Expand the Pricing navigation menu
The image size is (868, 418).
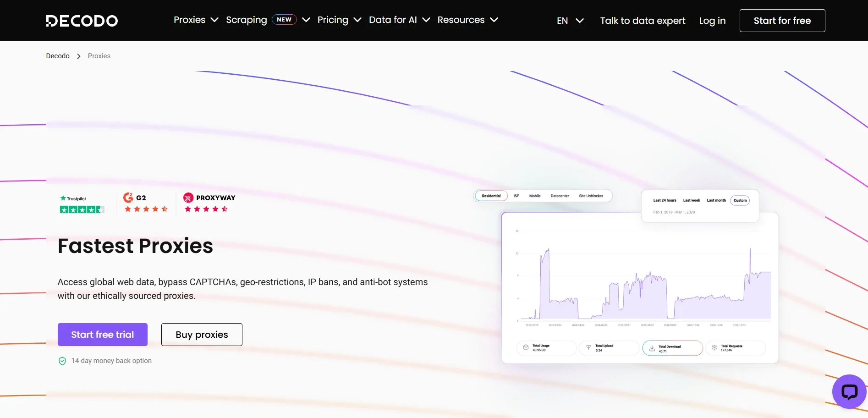pos(339,20)
